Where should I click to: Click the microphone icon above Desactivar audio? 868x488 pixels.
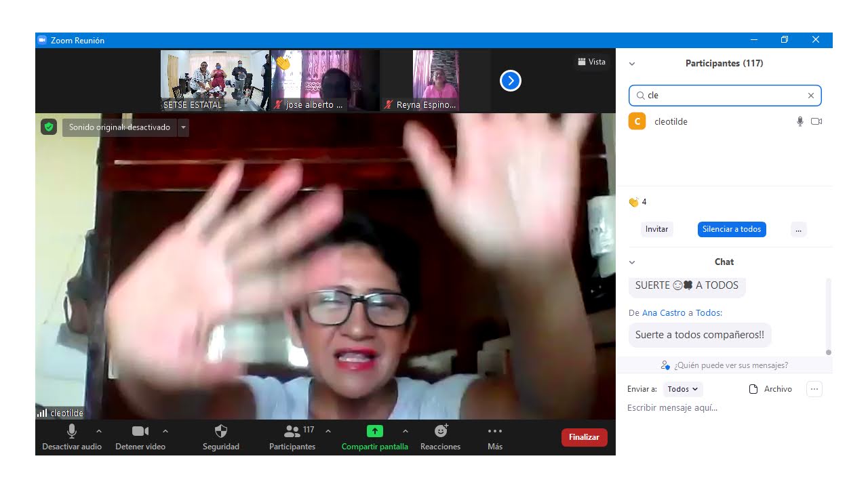click(72, 431)
